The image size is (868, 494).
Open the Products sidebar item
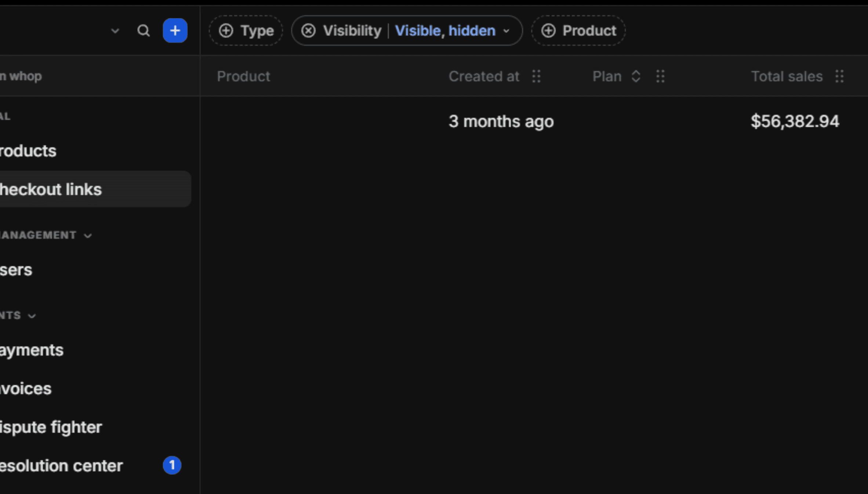28,151
